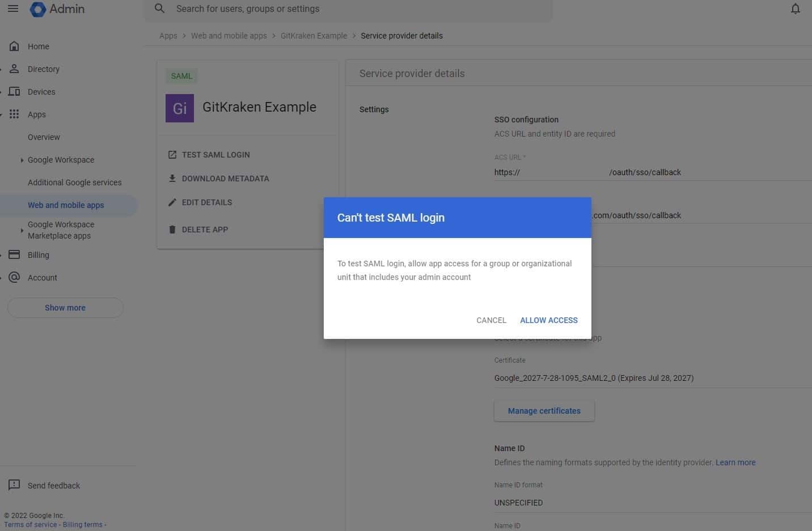Open the Overview menu item
Screen dimensions: 812x531
coord(44,137)
